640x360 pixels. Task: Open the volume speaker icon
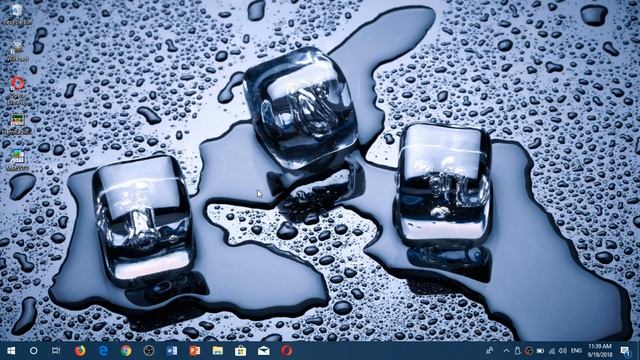[x=563, y=351]
